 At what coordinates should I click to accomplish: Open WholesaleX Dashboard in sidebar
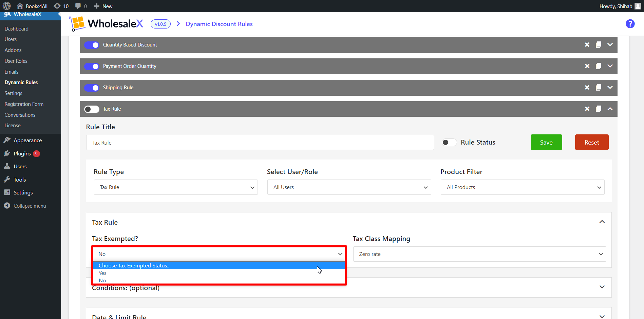16,29
